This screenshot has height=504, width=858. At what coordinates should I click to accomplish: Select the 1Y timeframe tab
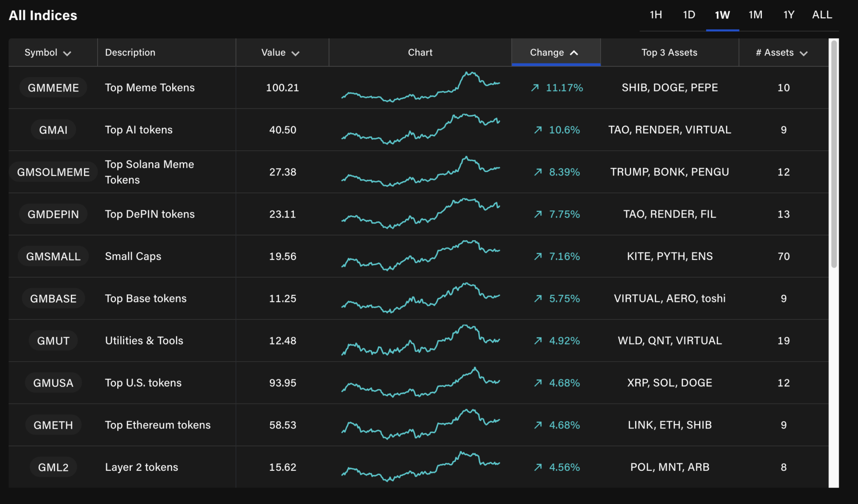[788, 14]
